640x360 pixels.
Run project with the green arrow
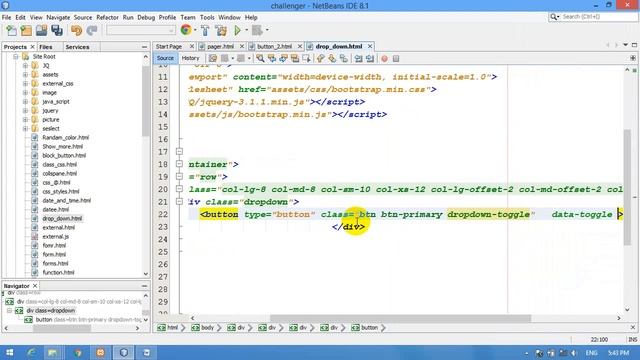pyautogui.click(x=237, y=30)
